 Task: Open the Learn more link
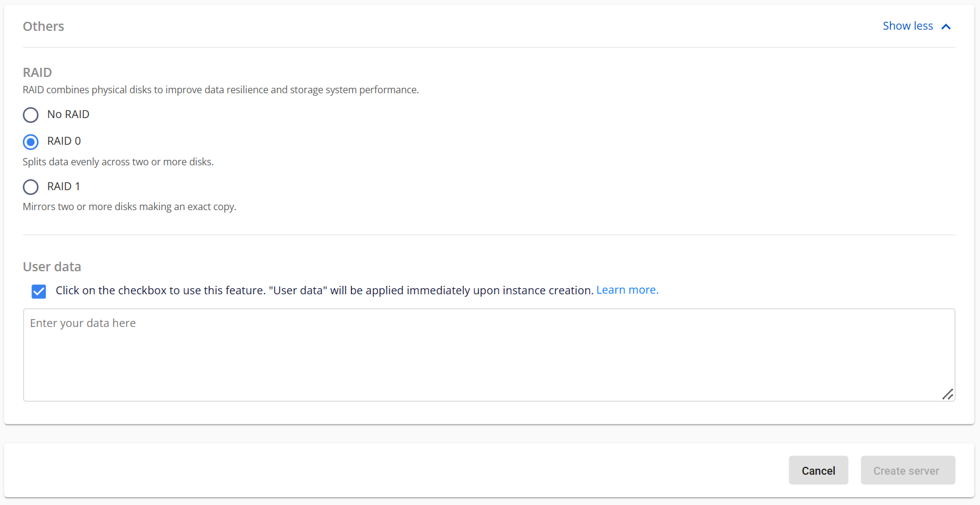point(627,290)
